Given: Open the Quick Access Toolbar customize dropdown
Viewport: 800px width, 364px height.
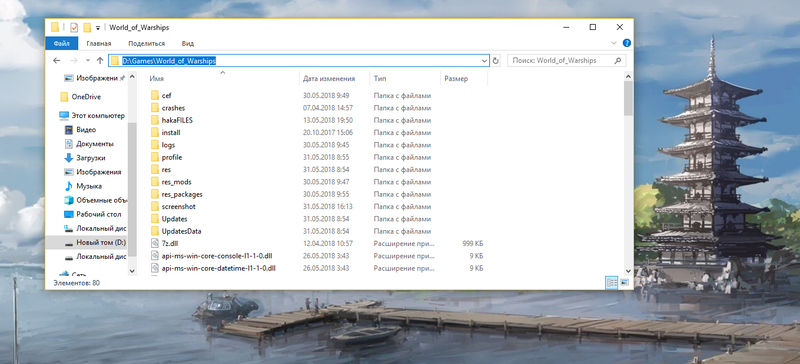Looking at the screenshot, I should point(98,28).
